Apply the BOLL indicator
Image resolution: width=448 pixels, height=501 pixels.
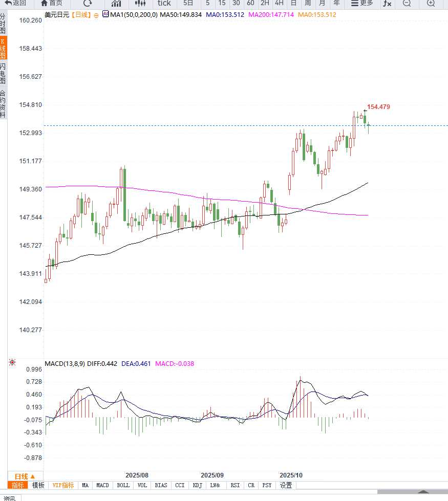point(123,485)
